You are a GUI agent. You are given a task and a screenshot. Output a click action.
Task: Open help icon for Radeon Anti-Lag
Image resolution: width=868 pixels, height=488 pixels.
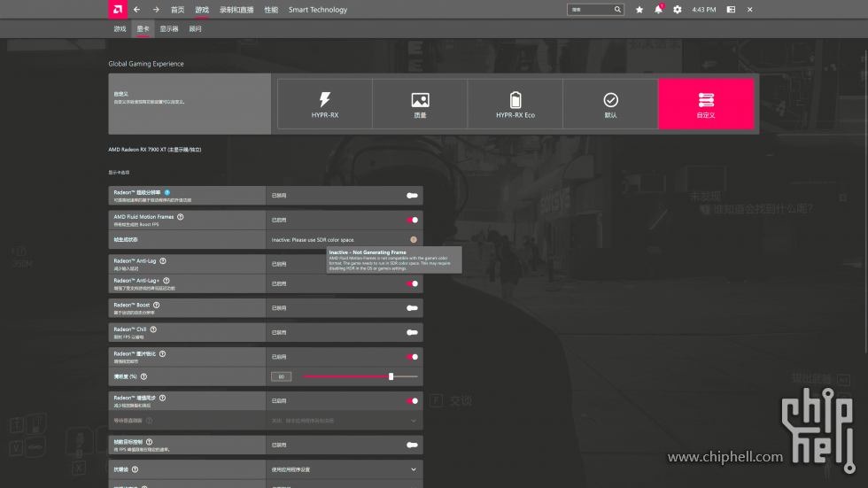click(x=163, y=260)
